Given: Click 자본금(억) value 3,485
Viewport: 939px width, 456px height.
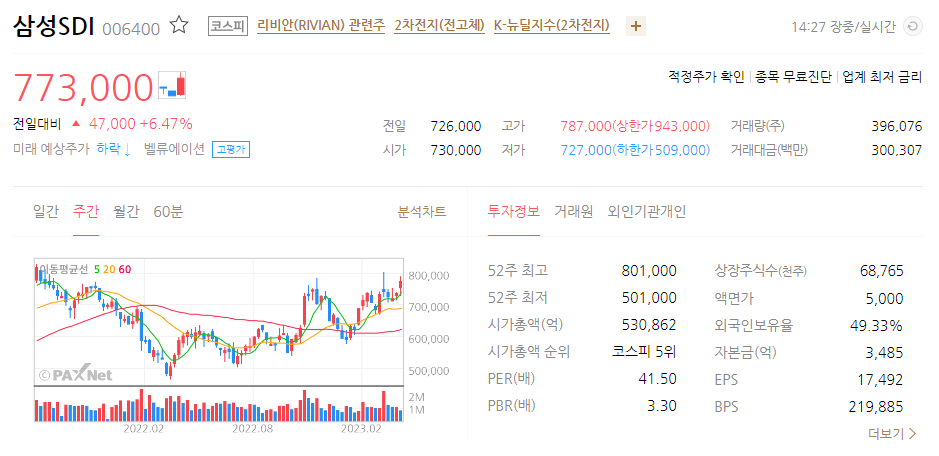Looking at the screenshot, I should pos(885,352).
